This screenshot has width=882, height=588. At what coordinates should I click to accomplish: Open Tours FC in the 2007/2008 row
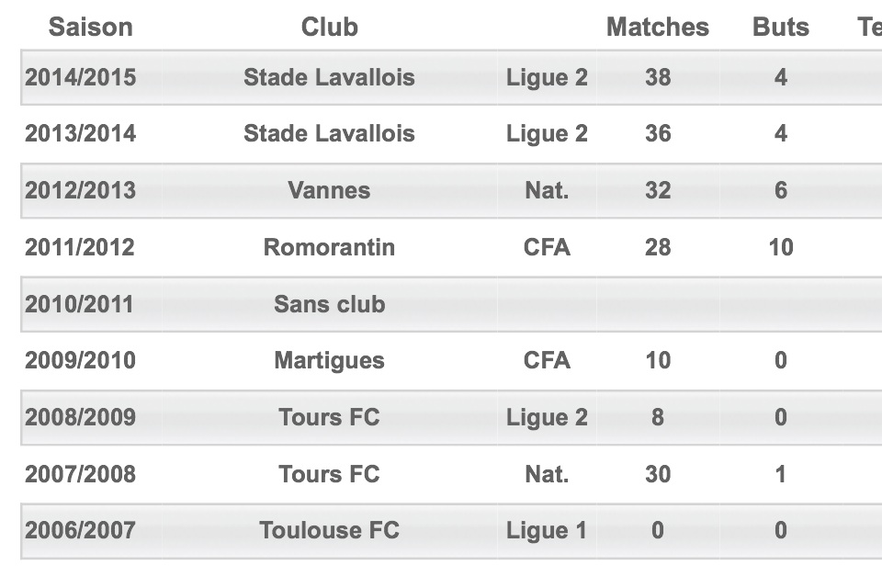(329, 474)
